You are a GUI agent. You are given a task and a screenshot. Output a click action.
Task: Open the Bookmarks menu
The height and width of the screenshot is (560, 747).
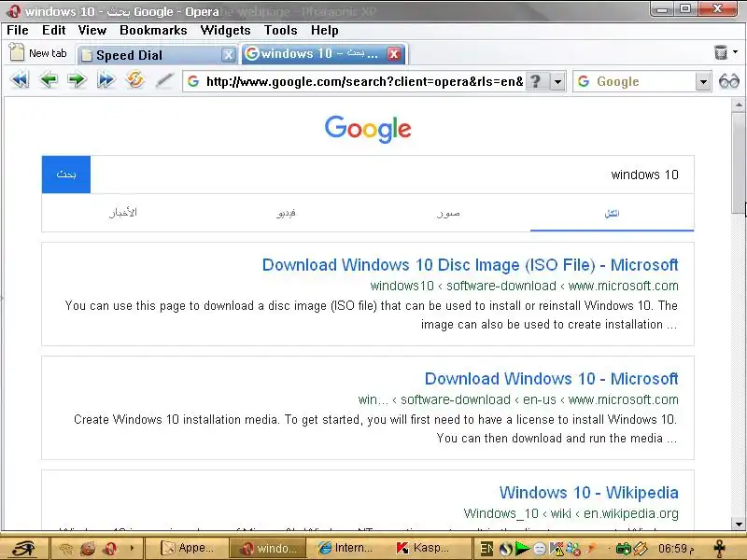coord(153,30)
